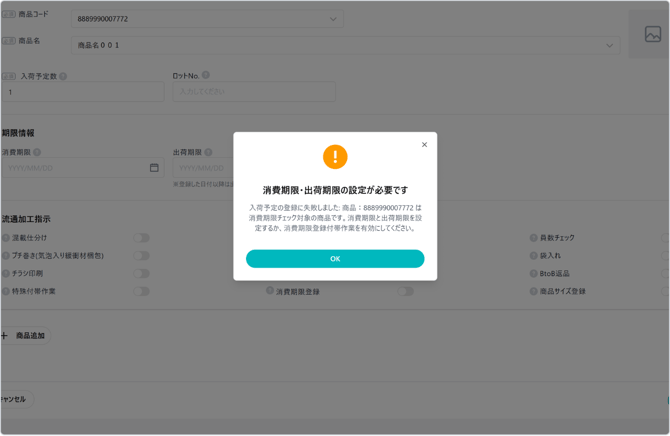The image size is (670, 436).
Task: Toggle the 消費期限登録 switch
Action: coord(404,292)
